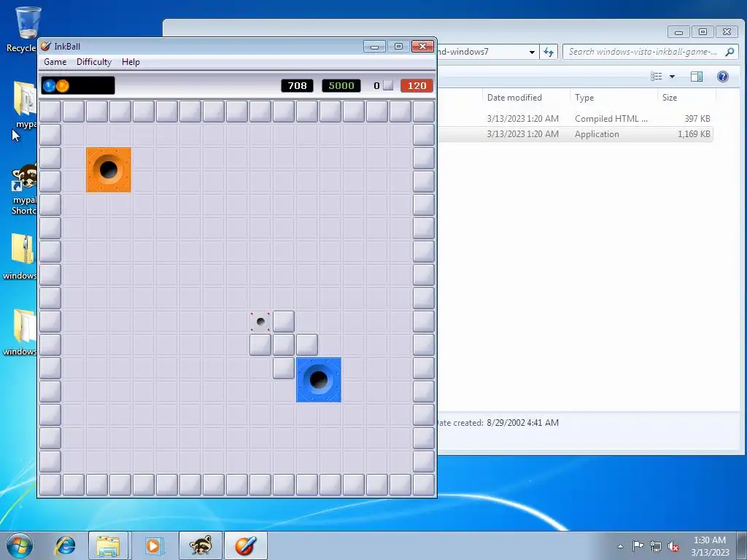The height and width of the screenshot is (560, 747).
Task: Click the small gray ball on the board
Action: click(260, 322)
